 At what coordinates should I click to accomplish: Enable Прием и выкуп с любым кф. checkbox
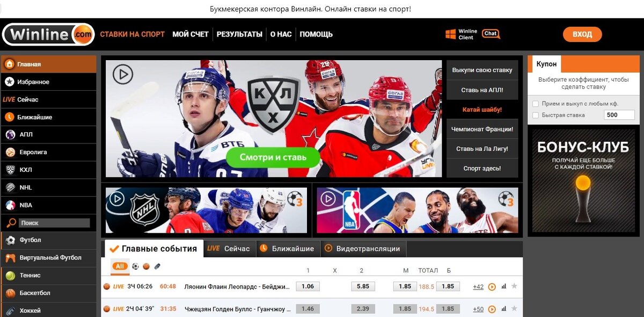click(x=536, y=104)
